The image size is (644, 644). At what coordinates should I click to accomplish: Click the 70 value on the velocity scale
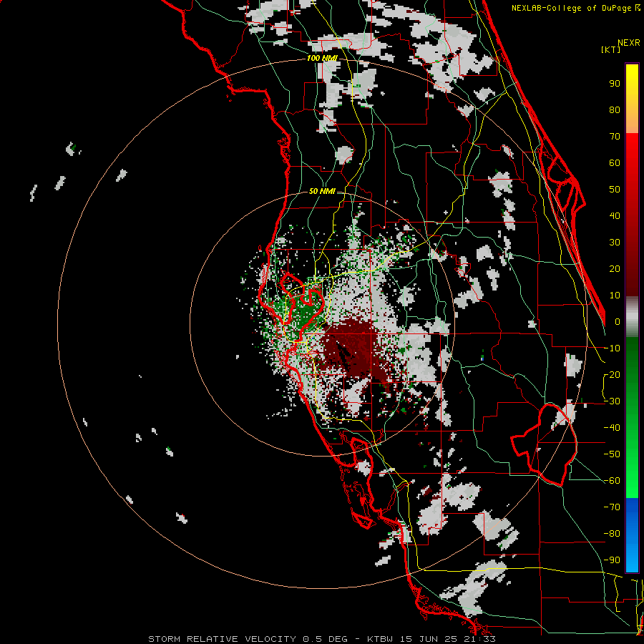pos(615,137)
